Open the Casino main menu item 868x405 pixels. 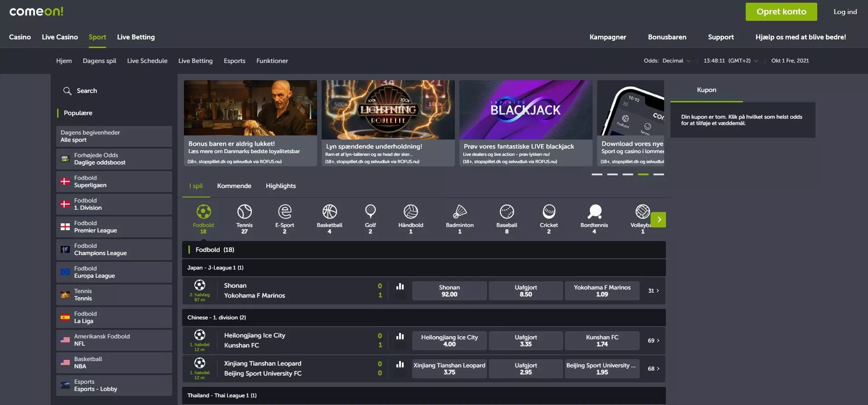[20, 37]
